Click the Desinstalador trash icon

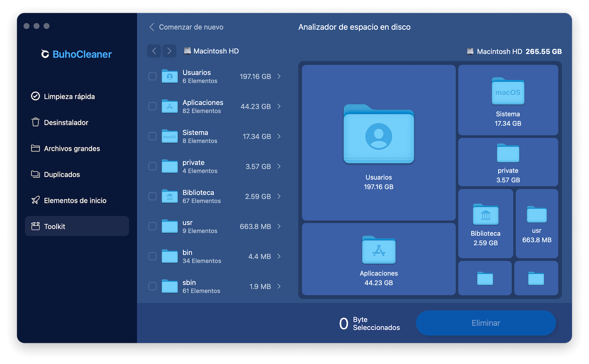tap(35, 122)
